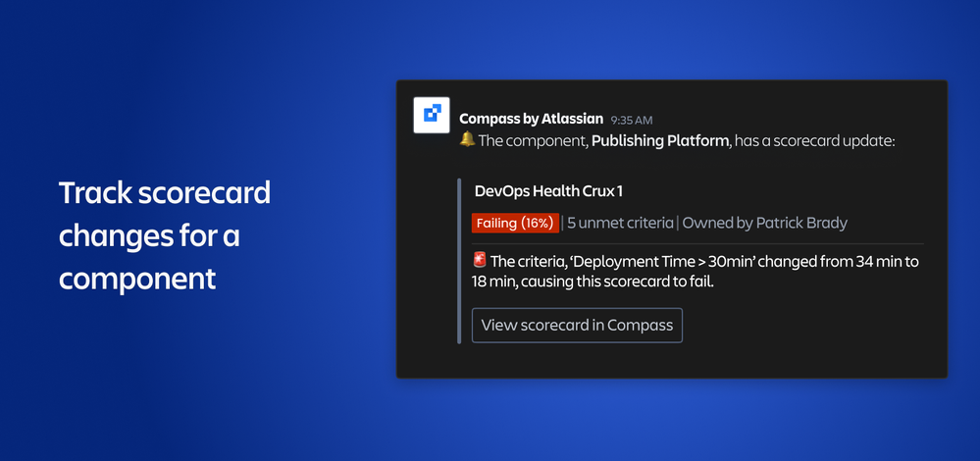
Task: Click the 'Track scorecard changes for a component' heading
Action: coord(165,236)
